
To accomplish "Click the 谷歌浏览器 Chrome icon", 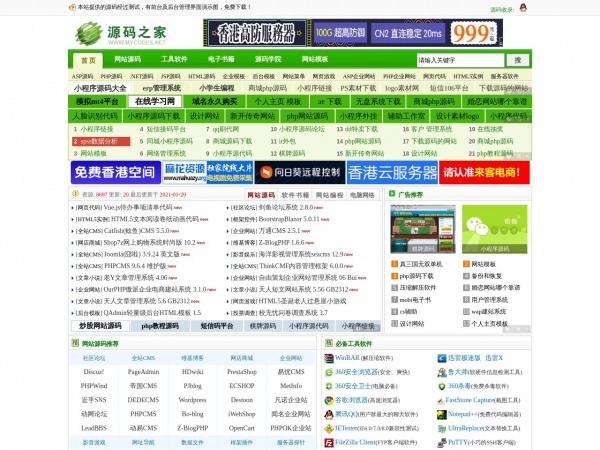I will coord(329,400).
